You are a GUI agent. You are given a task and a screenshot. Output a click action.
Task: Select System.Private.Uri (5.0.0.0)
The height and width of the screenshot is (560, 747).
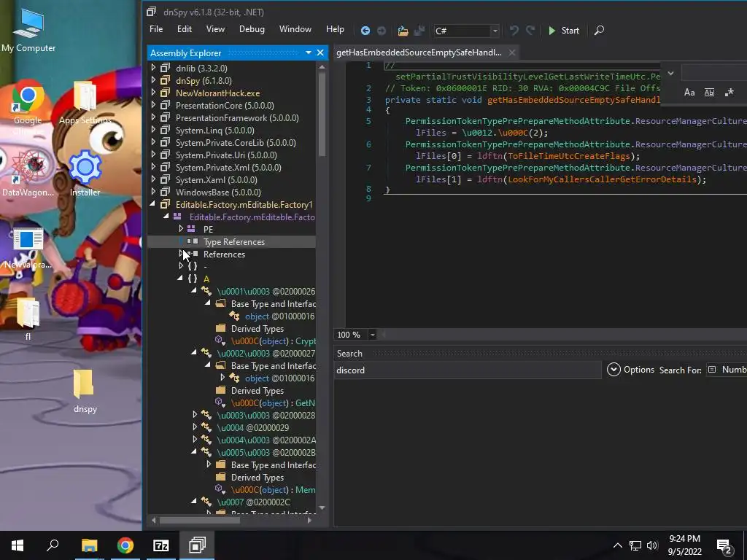tap(226, 155)
